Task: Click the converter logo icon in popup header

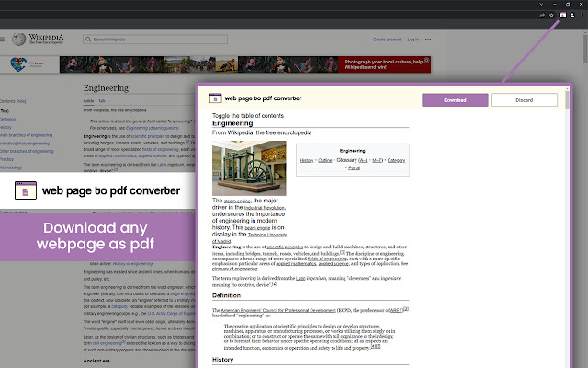Action: coord(215,98)
